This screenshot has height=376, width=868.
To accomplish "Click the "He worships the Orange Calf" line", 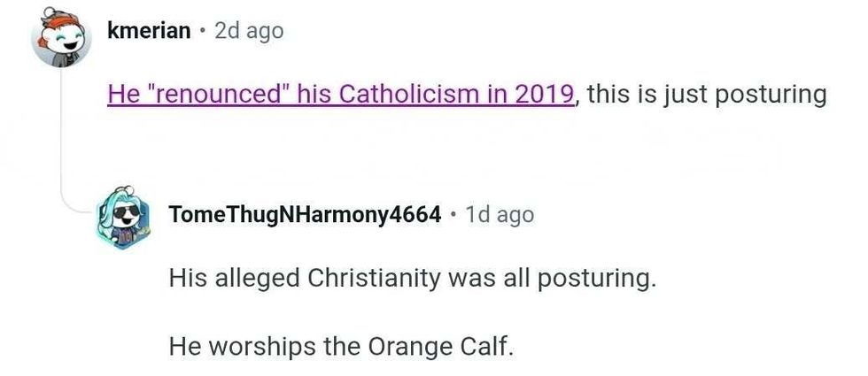I will [341, 344].
